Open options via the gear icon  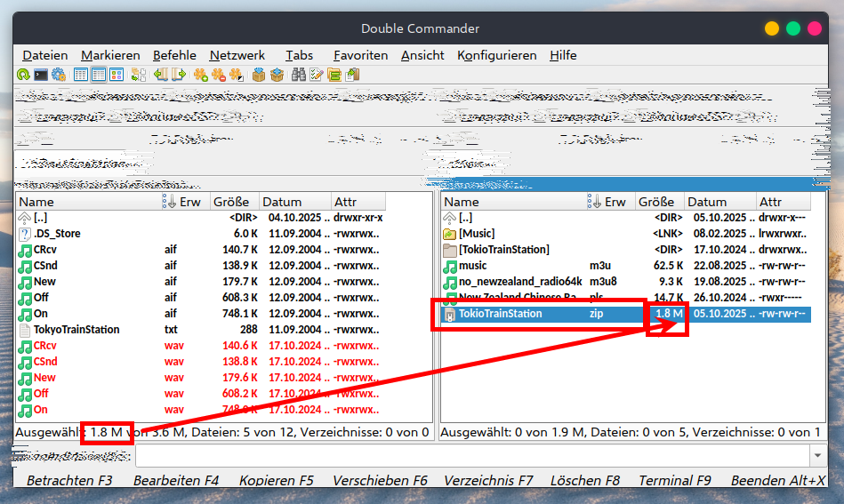point(59,75)
